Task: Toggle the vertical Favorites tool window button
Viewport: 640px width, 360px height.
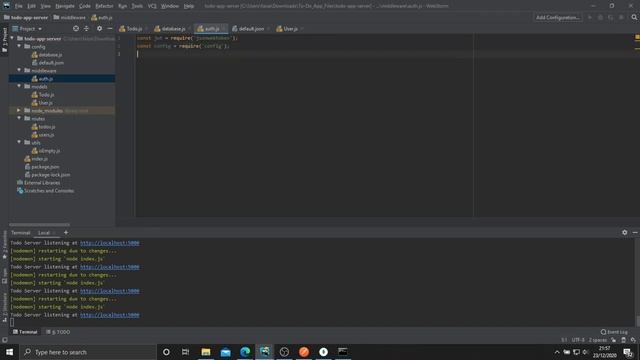Action: [x=4, y=245]
